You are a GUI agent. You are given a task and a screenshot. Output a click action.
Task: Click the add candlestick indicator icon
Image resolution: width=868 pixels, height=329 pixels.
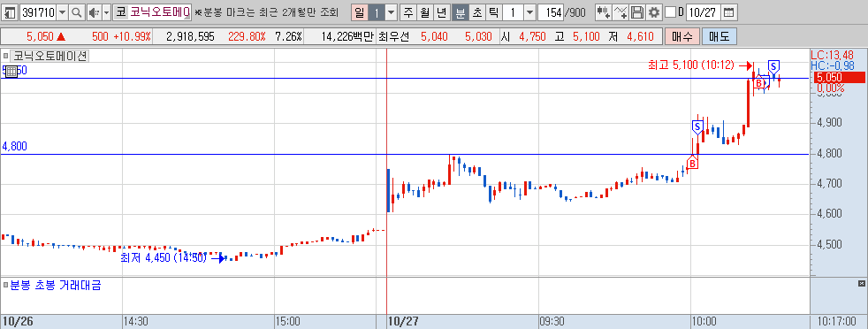pyautogui.click(x=604, y=11)
